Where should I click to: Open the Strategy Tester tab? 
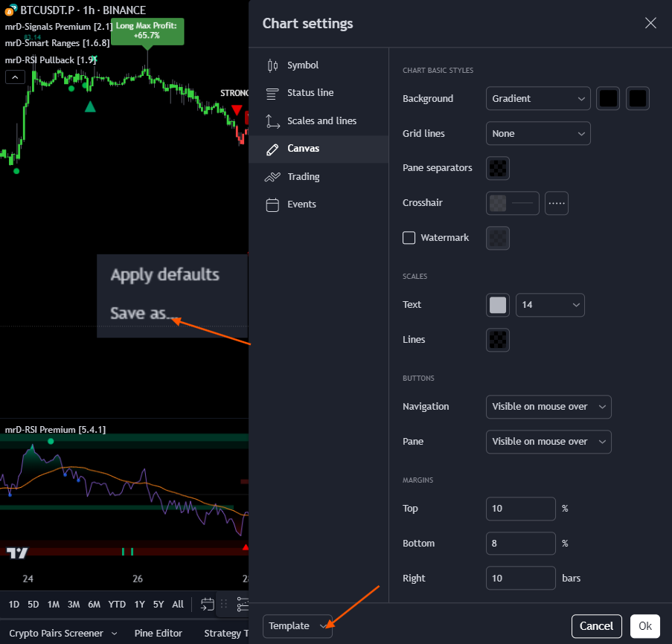(226, 634)
